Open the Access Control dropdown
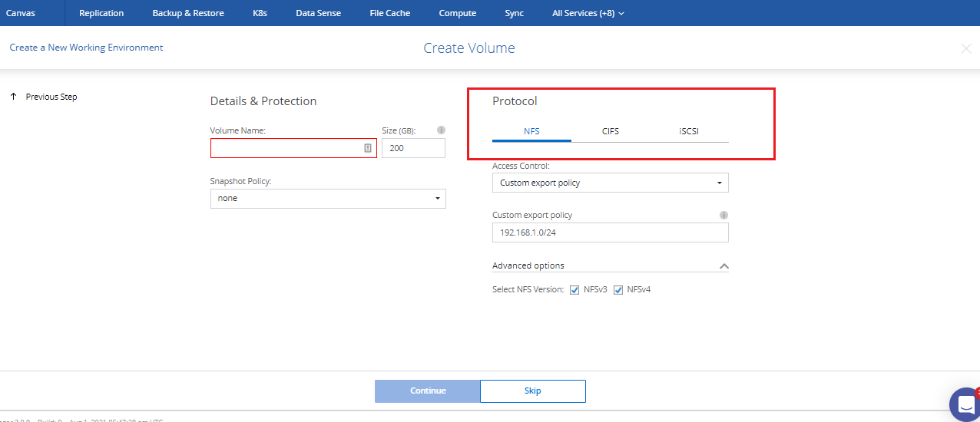Screen dimensions: 980x422 point(610,183)
